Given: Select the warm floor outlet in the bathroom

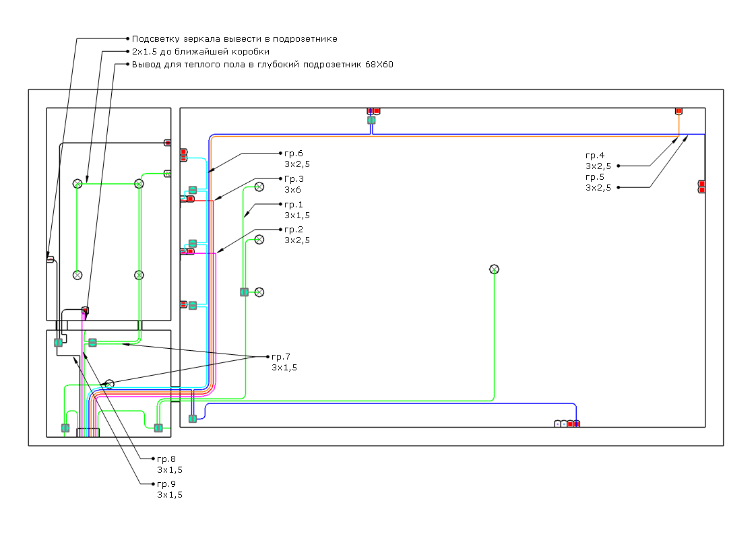Looking at the screenshot, I should (86, 310).
